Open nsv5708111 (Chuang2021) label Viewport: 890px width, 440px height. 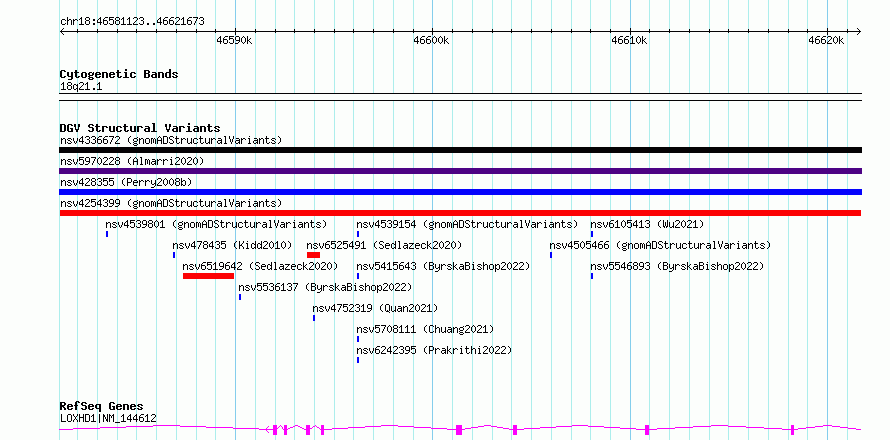[425, 329]
